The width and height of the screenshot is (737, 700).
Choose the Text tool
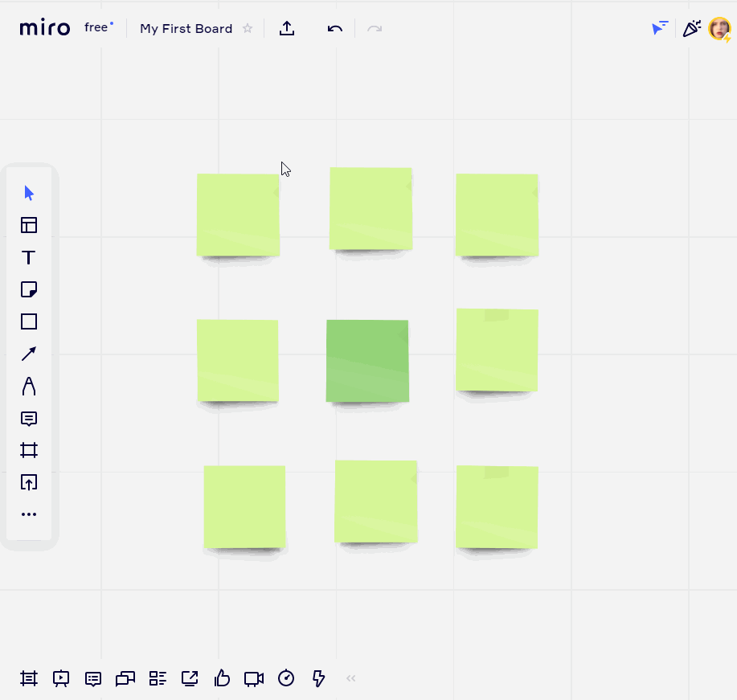tap(29, 258)
